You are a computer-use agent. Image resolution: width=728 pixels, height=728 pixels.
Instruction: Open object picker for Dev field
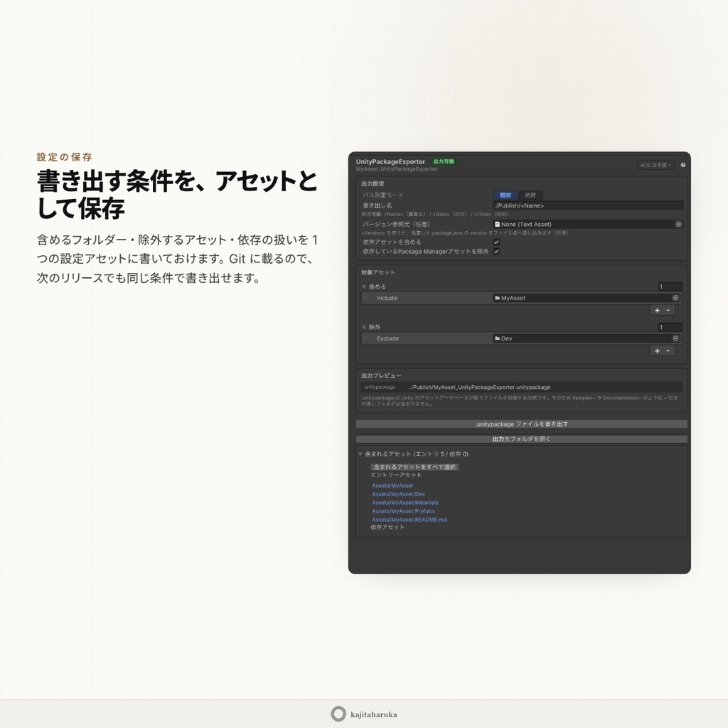pyautogui.click(x=675, y=338)
